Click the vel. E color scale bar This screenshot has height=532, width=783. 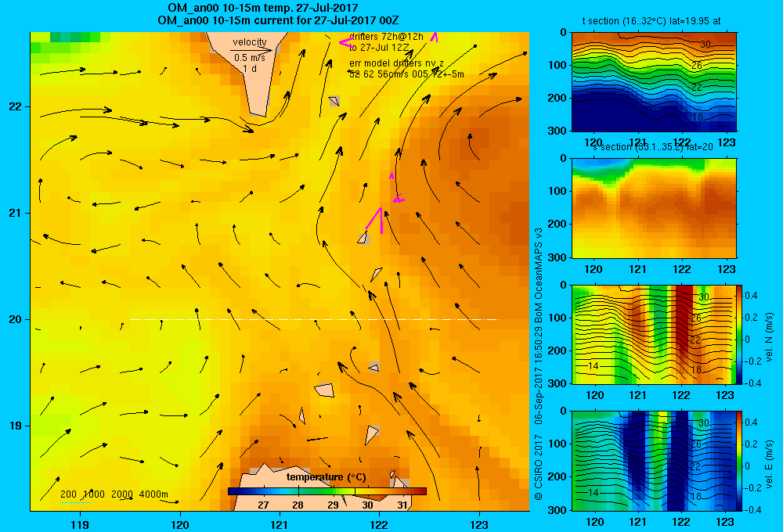739,461
